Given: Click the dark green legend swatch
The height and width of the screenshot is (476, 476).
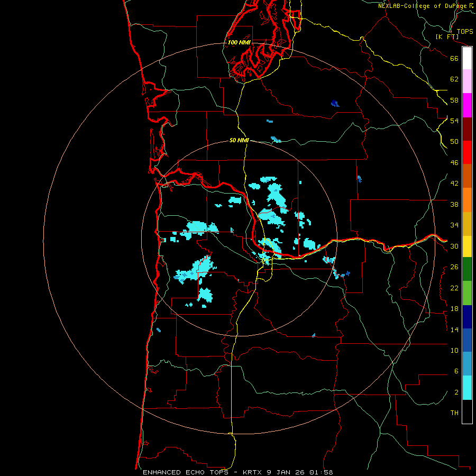Looking at the screenshot, I should [x=467, y=269].
